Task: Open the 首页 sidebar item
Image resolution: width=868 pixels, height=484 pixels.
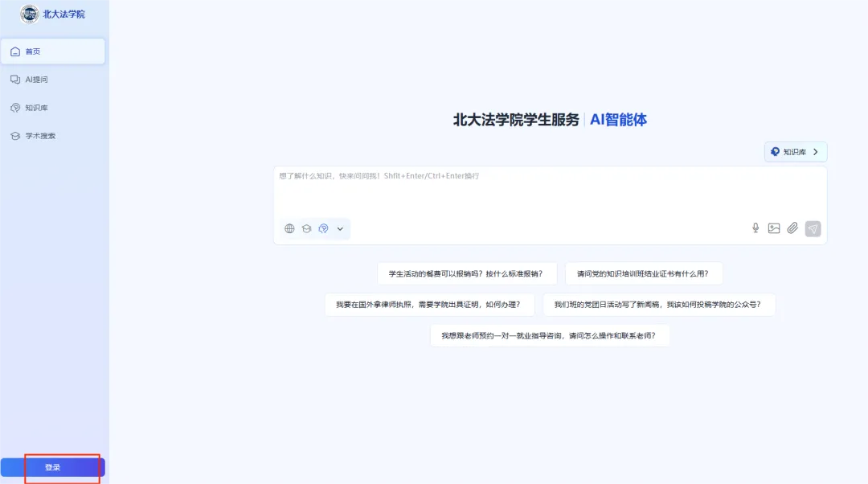Action: 52,51
